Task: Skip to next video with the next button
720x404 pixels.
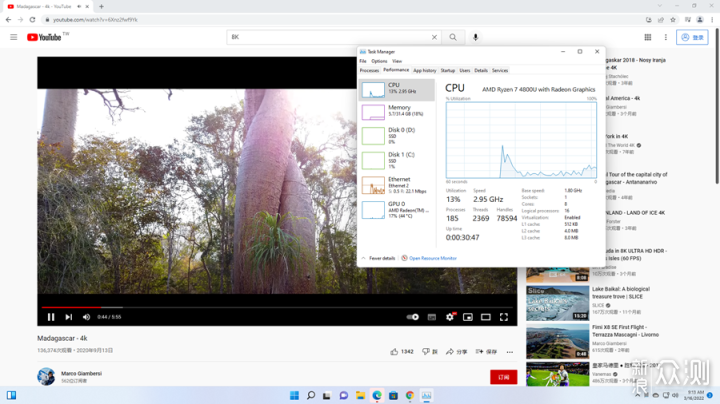Action: click(68, 317)
